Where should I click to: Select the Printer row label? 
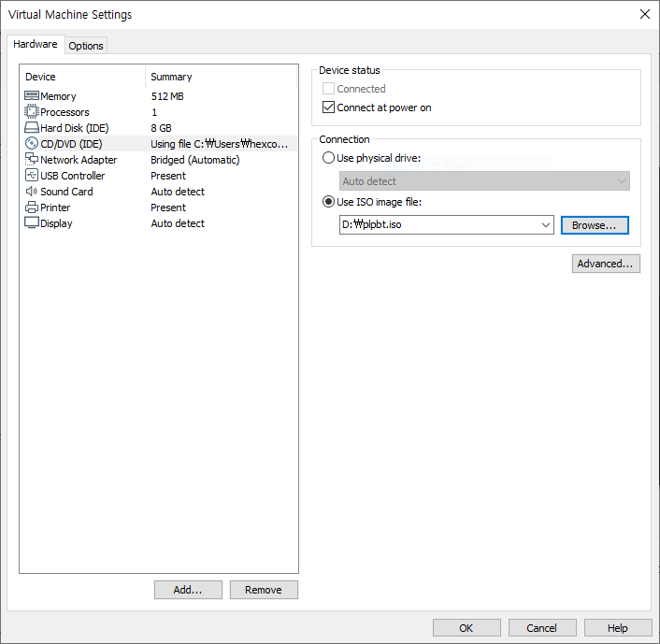(55, 208)
